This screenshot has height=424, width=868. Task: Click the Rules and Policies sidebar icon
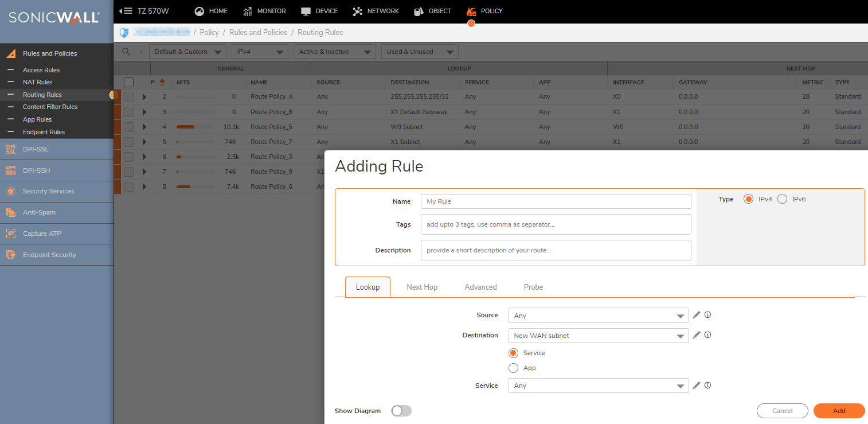click(x=10, y=53)
